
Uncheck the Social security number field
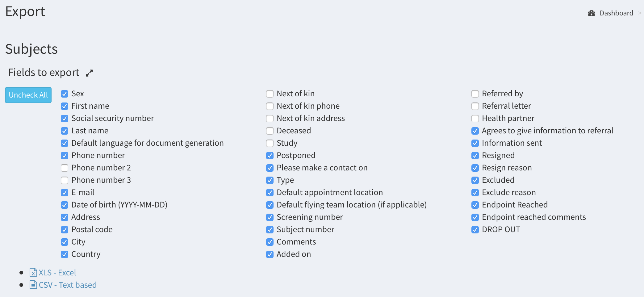coord(65,119)
